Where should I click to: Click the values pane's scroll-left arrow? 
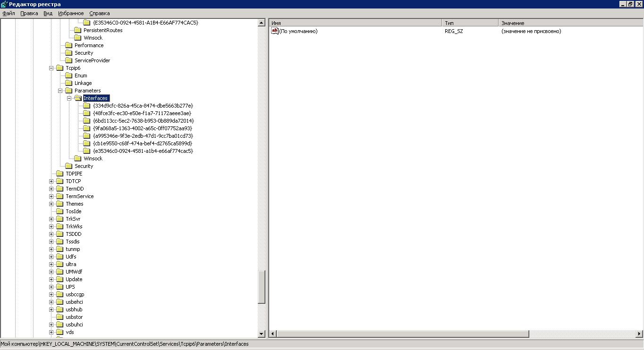coord(272,334)
